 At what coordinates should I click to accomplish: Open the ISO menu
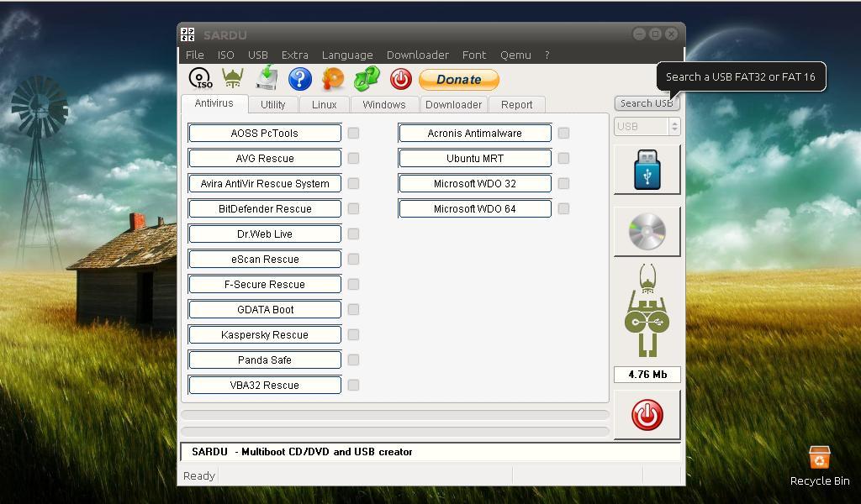click(225, 55)
